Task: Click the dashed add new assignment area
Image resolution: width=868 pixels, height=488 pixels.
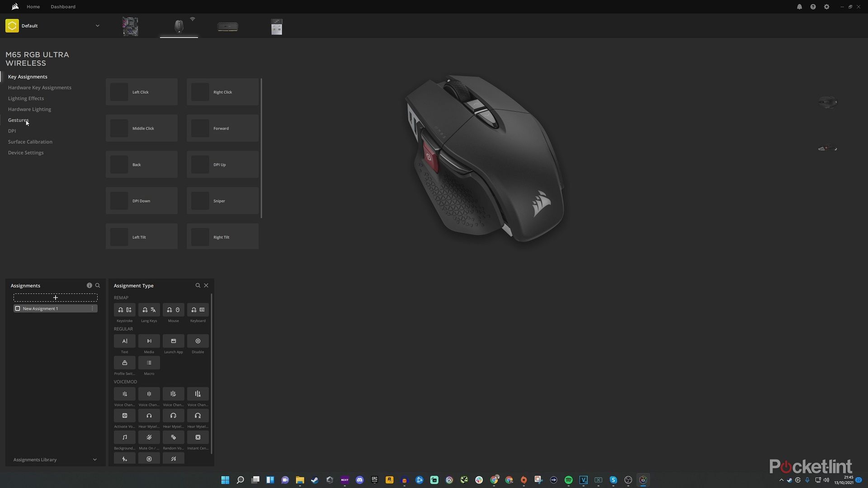Action: click(55, 297)
